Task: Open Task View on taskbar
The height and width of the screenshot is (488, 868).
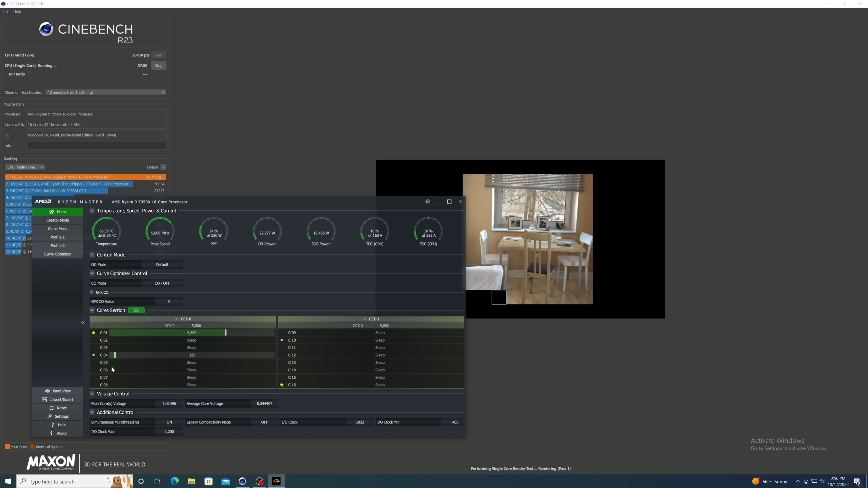Action: point(157,481)
